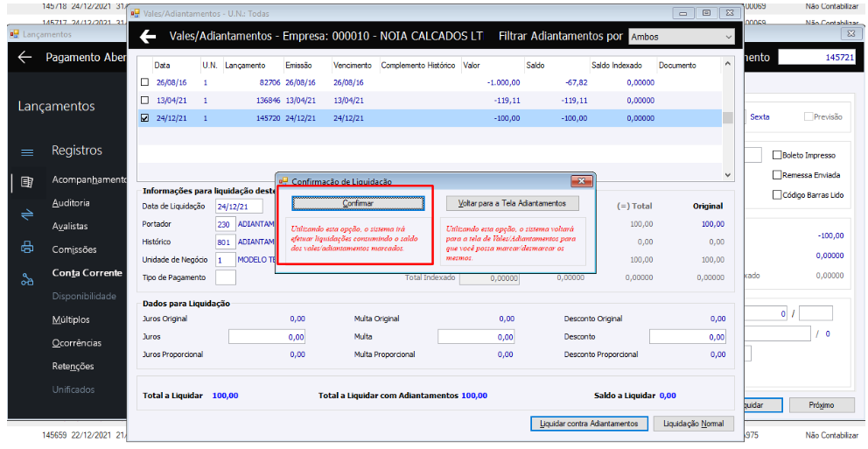This screenshot has width=868, height=449.
Task: Open Conta Corrente in the Registros menu
Action: (x=87, y=272)
